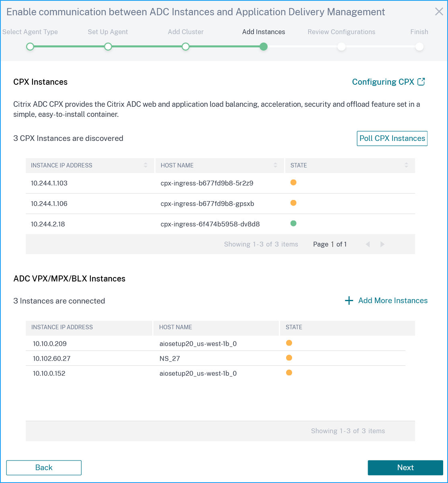Click green state dot for 10.244.2.18

tap(293, 224)
